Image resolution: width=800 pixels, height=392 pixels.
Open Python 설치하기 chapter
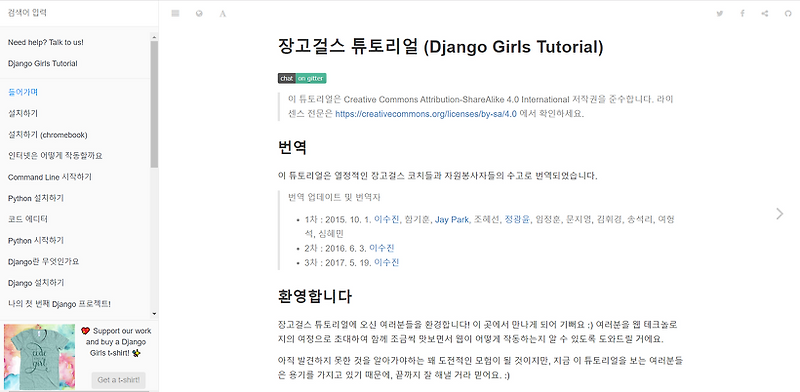click(x=36, y=198)
